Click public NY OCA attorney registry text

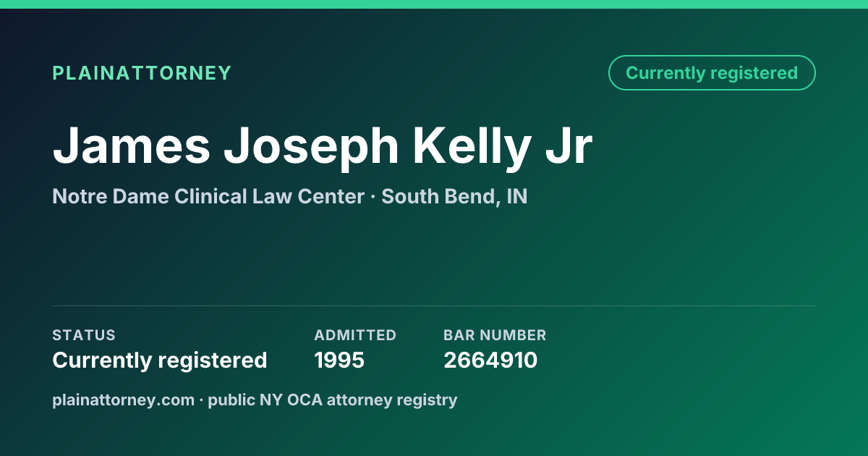tap(333, 400)
